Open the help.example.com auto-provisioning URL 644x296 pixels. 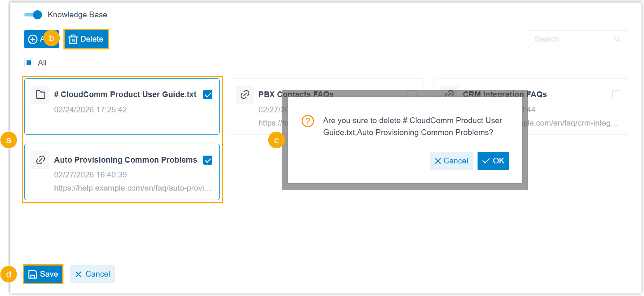point(133,188)
